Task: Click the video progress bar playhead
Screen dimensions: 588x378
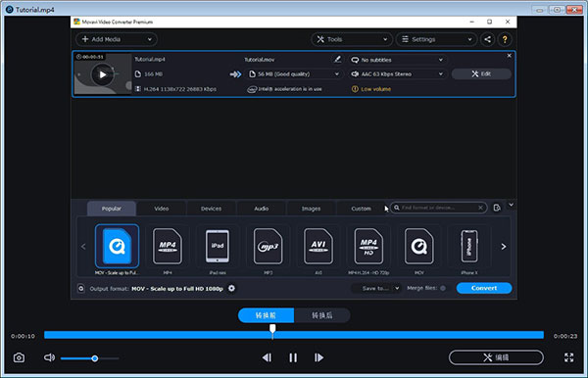Action: coord(272,330)
